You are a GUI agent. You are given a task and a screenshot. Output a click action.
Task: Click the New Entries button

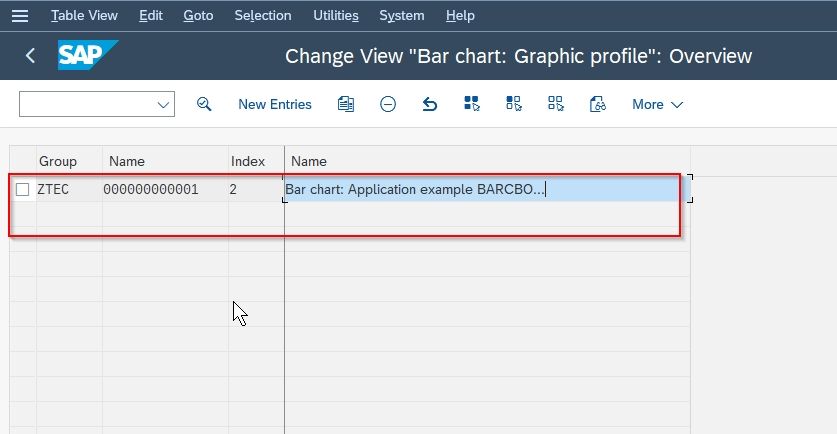[x=275, y=105]
